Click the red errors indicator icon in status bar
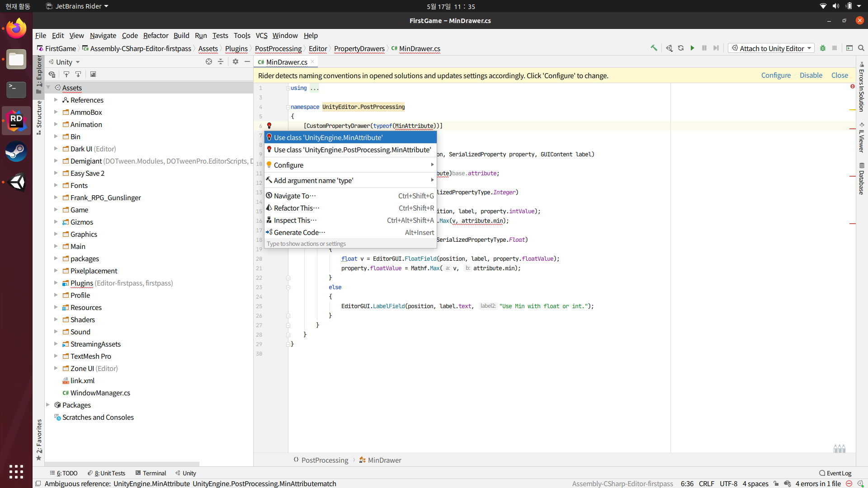Viewport: 868px width, 488px height. (849, 483)
